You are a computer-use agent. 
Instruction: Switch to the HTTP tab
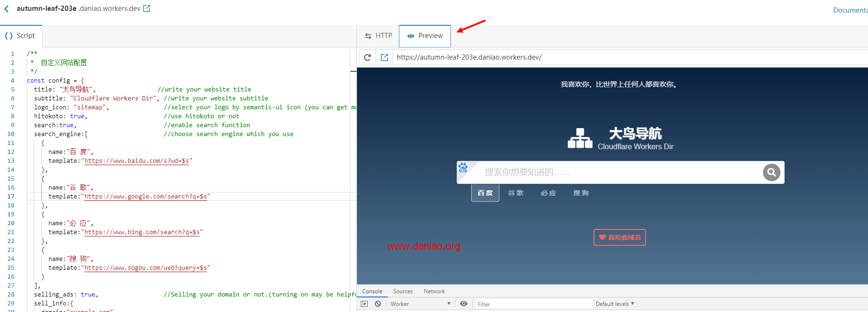click(x=378, y=36)
